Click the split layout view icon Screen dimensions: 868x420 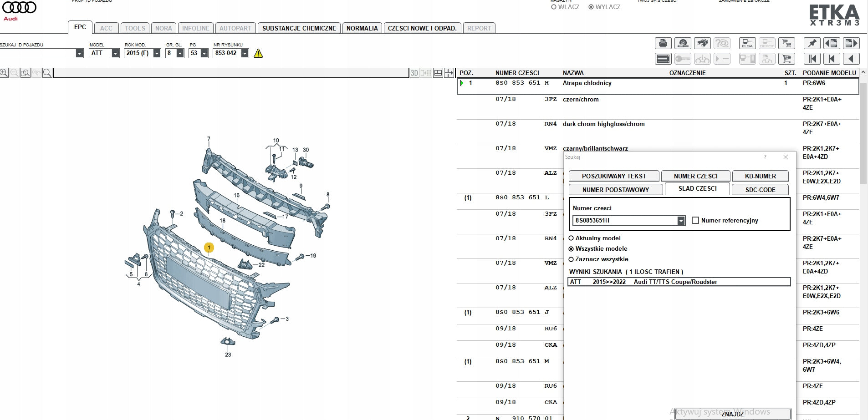point(438,73)
